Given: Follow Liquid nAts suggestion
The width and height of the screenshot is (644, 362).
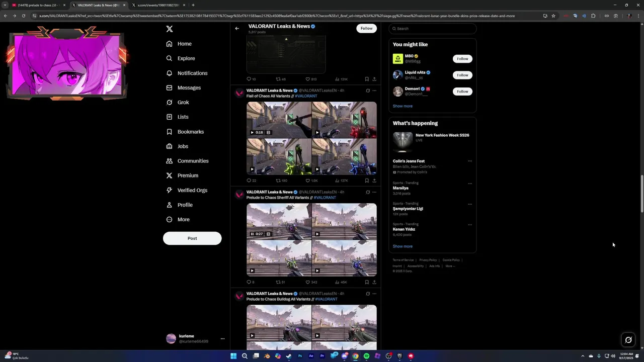Looking at the screenshot, I should 462,75.
